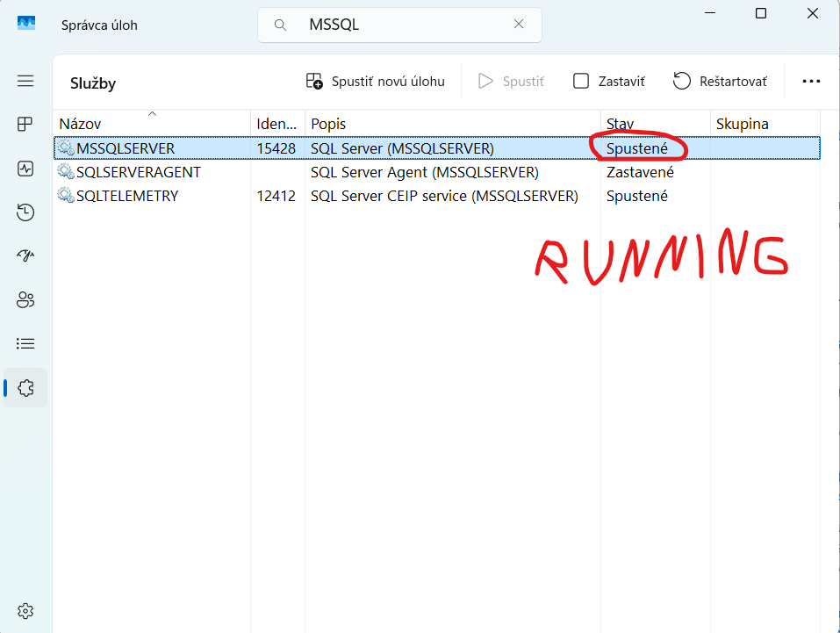Viewport: 840px width, 633px height.
Task: Click the Spustené status of MSSQLSERVER
Action: pyautogui.click(x=637, y=148)
